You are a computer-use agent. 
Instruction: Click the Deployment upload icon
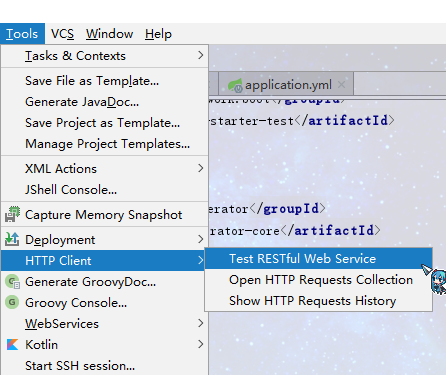coord(12,239)
